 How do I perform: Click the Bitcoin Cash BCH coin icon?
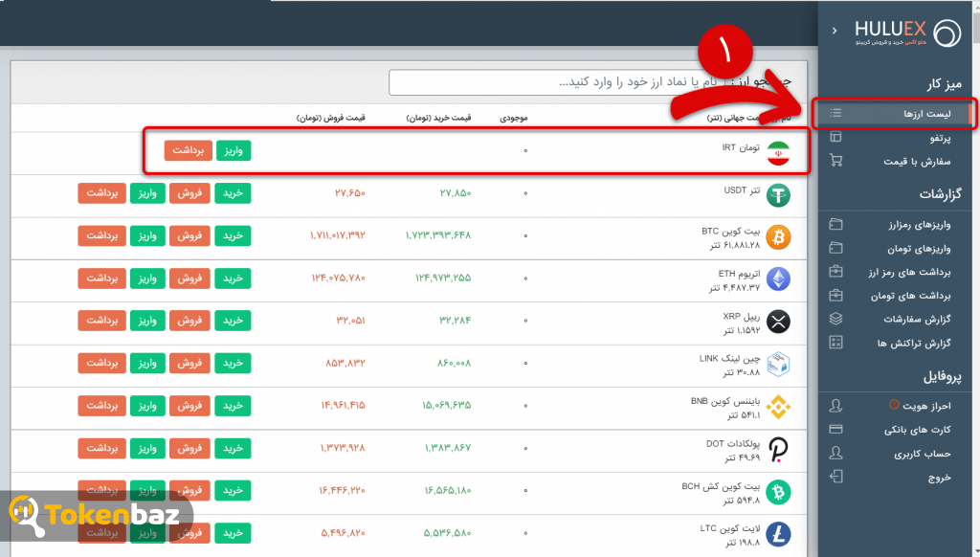[778, 492]
